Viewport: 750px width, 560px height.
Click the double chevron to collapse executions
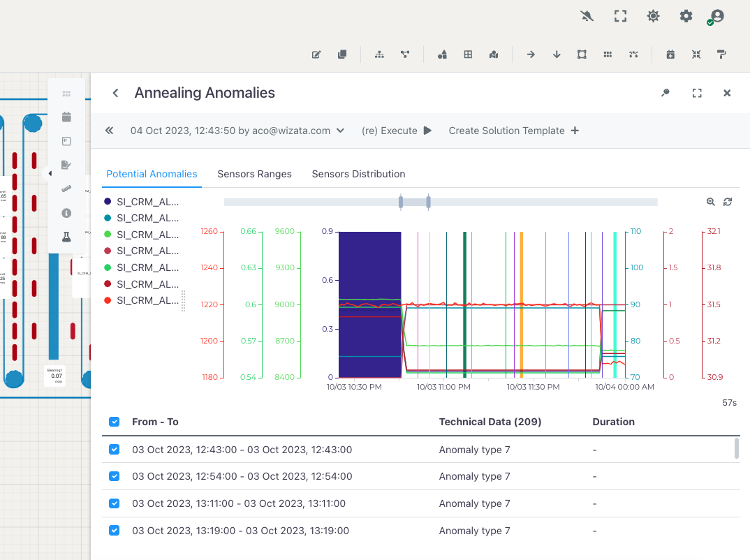[110, 131]
